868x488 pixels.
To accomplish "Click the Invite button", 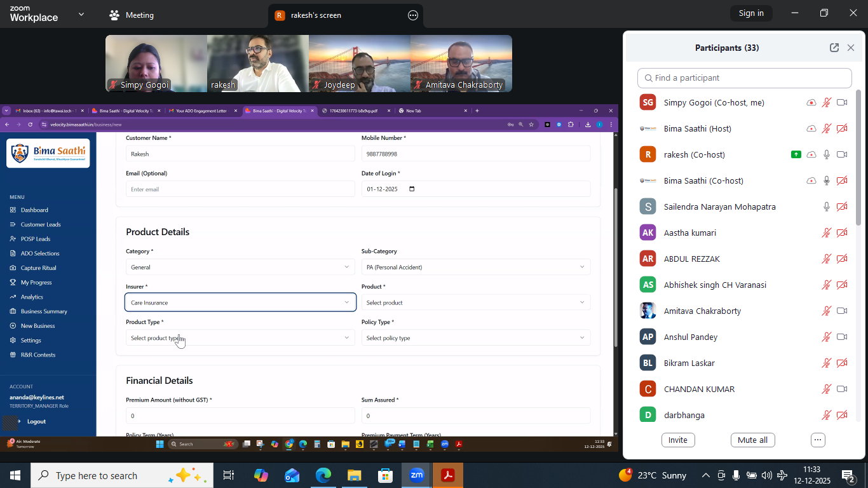I will pyautogui.click(x=677, y=440).
